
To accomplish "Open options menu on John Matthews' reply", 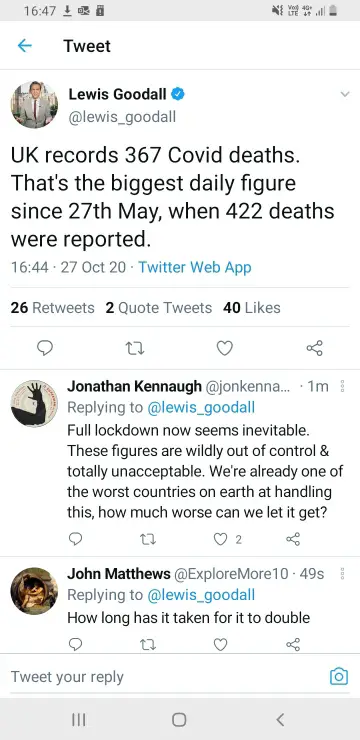I will pyautogui.click(x=342, y=573).
